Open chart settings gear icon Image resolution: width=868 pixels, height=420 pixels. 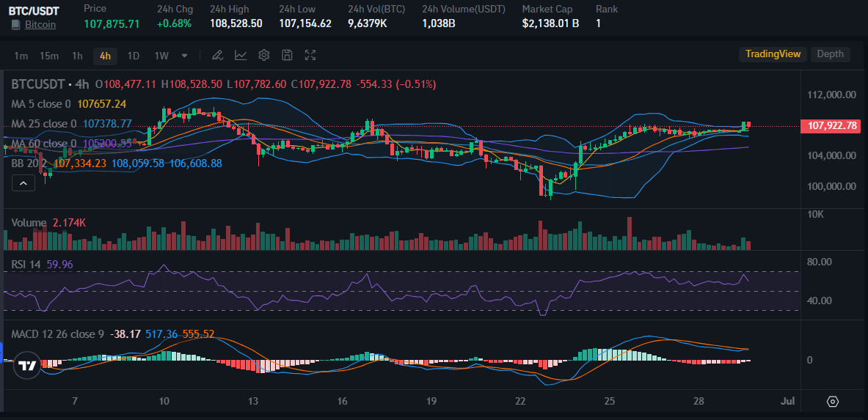pos(264,55)
